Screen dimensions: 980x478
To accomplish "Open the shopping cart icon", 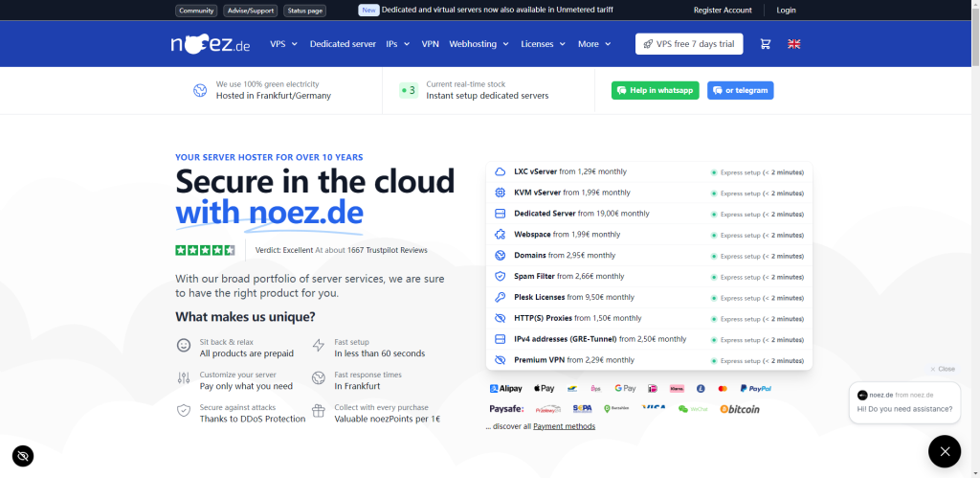I will pyautogui.click(x=765, y=44).
